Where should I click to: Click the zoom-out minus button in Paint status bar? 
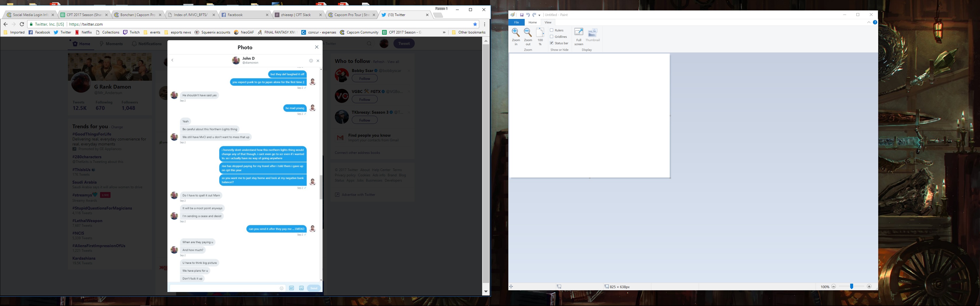(x=834, y=286)
